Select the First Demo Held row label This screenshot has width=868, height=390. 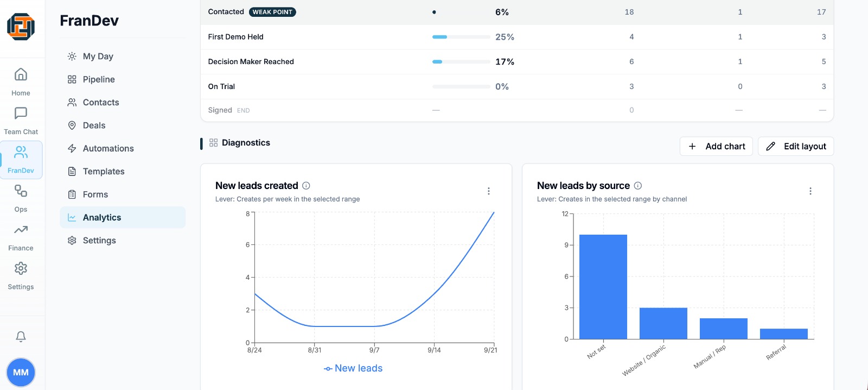pos(236,37)
